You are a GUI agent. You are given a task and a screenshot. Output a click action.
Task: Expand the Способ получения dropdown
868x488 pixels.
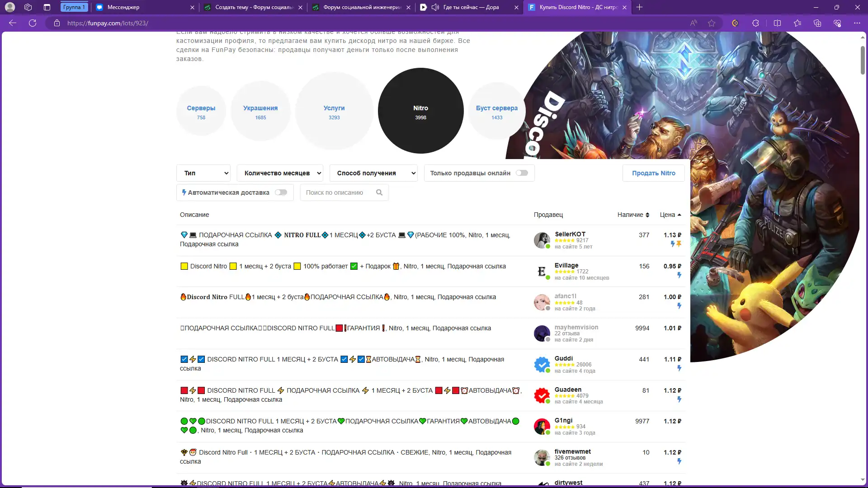pos(373,173)
